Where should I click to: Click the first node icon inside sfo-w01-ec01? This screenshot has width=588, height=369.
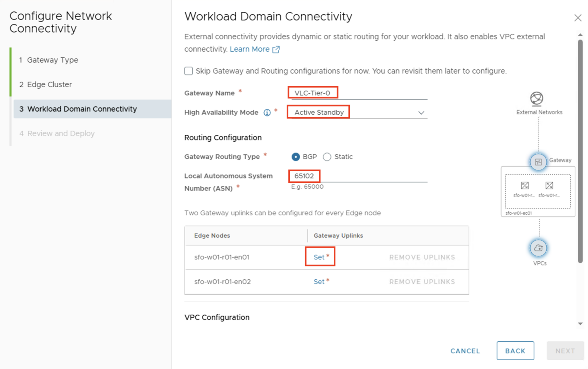(x=525, y=185)
